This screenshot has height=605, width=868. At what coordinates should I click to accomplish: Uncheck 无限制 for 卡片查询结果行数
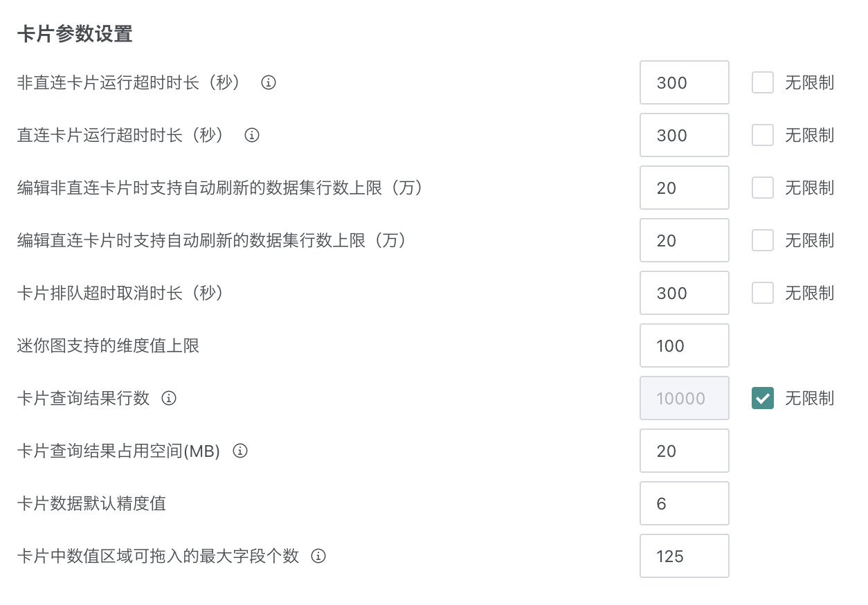[x=762, y=399]
